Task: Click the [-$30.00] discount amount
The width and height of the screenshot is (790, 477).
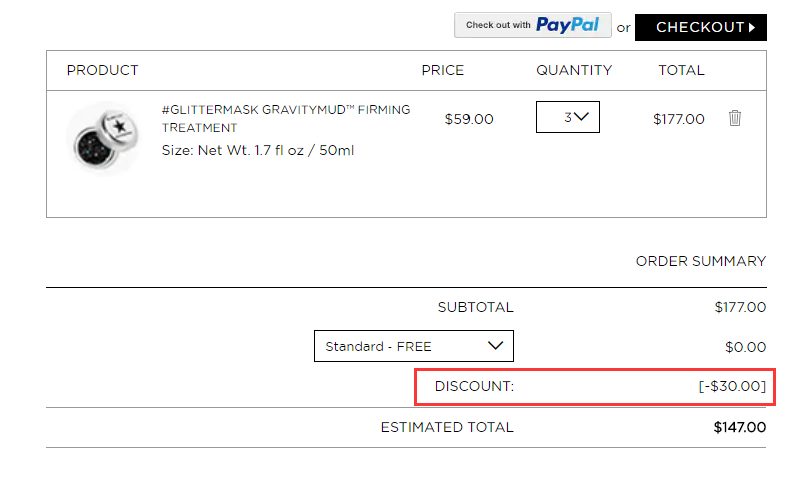Action: [x=732, y=386]
